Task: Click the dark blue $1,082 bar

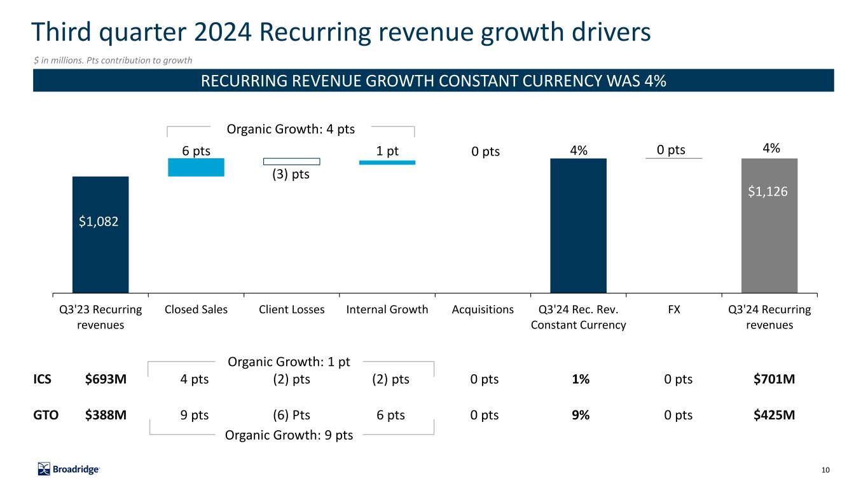Action: [100, 234]
